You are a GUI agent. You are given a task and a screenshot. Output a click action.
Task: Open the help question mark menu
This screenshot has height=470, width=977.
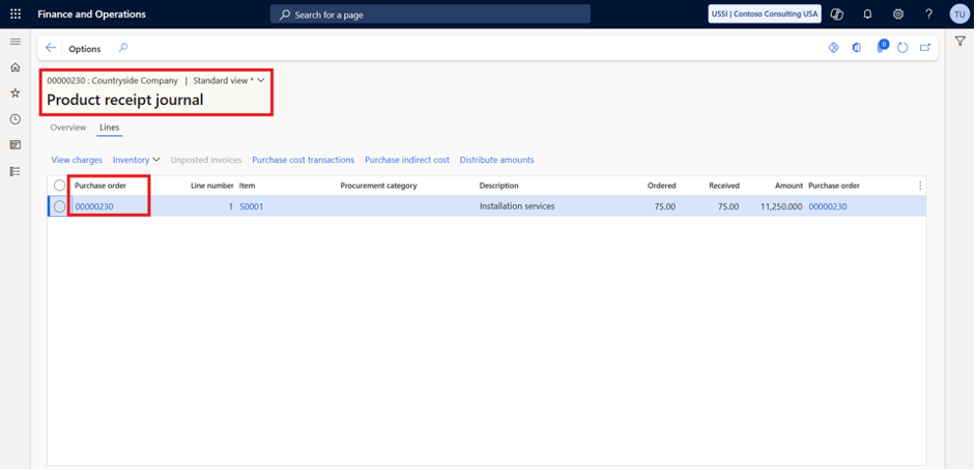pos(928,14)
